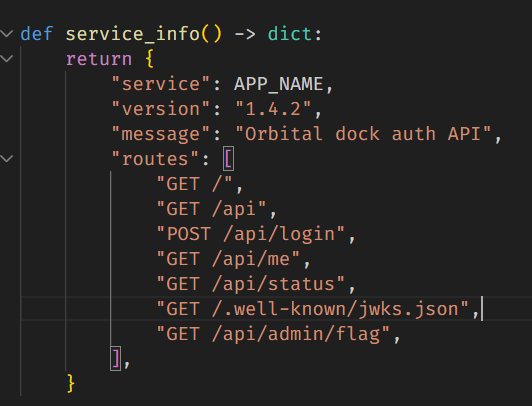
Task: Collapse the "routes" list fold chevron
Action: coord(7,158)
